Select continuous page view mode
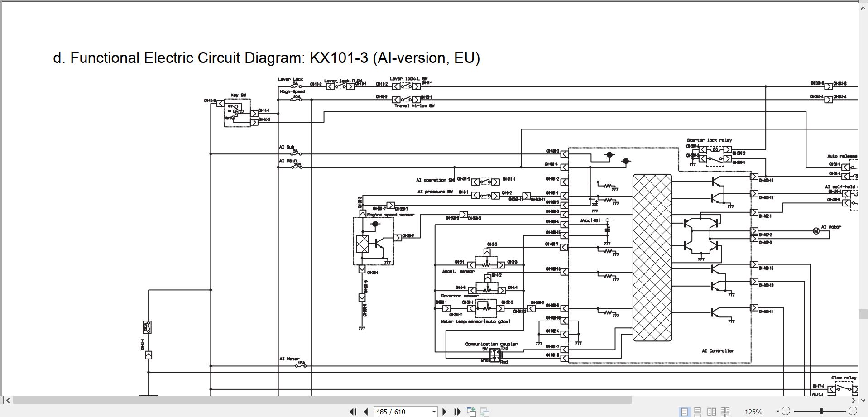 (698, 412)
